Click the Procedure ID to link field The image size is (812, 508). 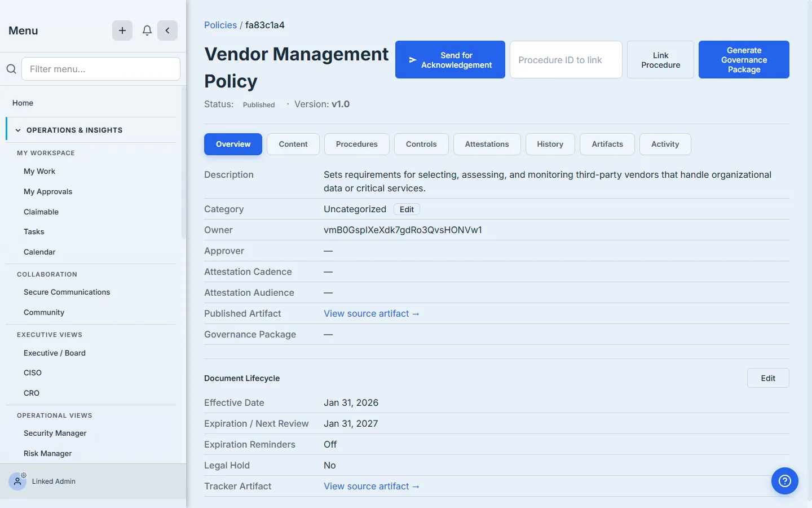566,60
